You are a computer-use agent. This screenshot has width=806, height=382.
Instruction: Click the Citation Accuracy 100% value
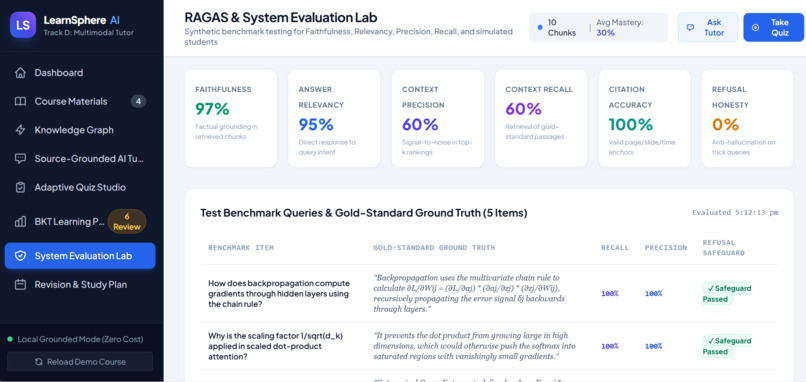click(631, 124)
